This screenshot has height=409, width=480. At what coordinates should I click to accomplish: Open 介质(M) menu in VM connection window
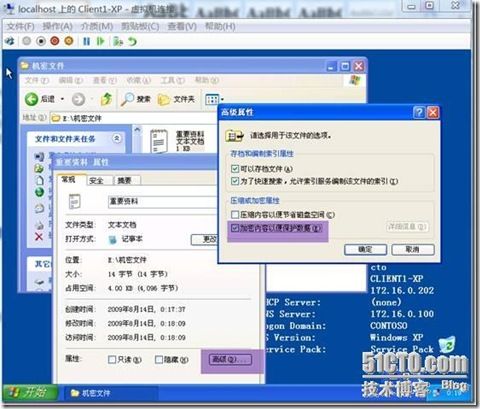pos(97,26)
